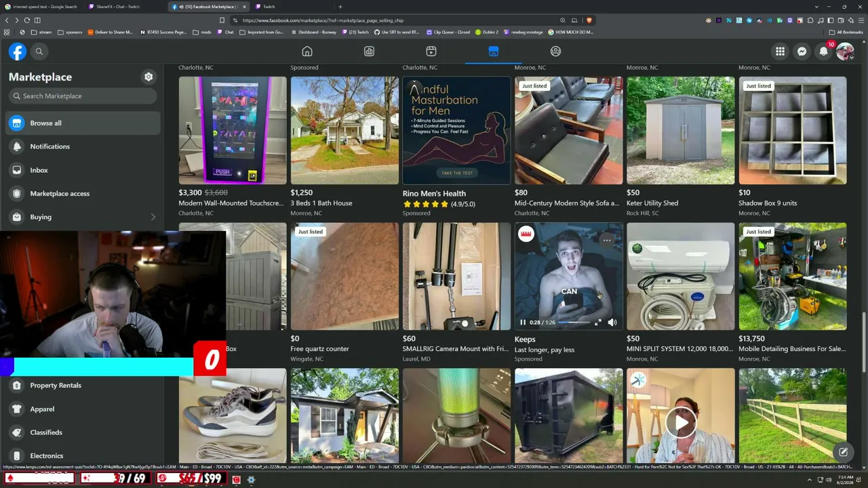The height and width of the screenshot is (488, 868).
Task: Open Marketplace Inbox
Action: point(83,170)
